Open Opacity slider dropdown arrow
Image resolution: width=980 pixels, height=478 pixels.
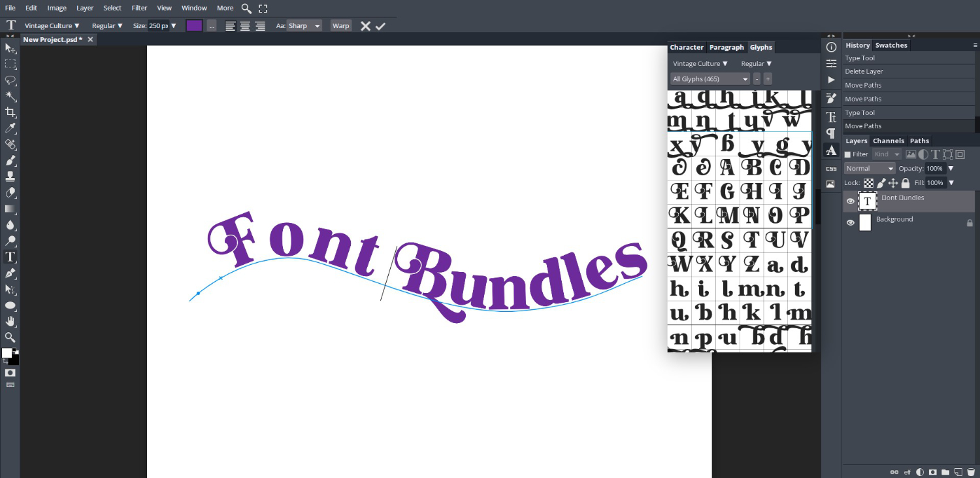[x=951, y=169]
